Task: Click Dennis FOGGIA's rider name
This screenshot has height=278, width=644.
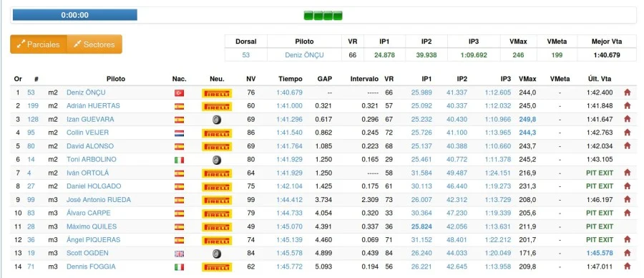Action: [x=91, y=267]
